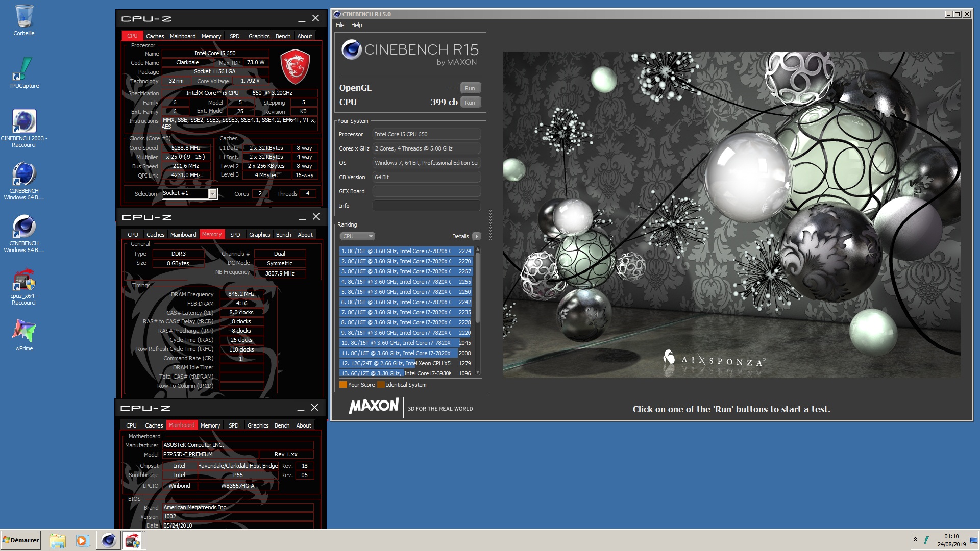Select ranking entry 12 Xeon score 1279
The height and width of the screenshot is (551, 980).
click(406, 363)
